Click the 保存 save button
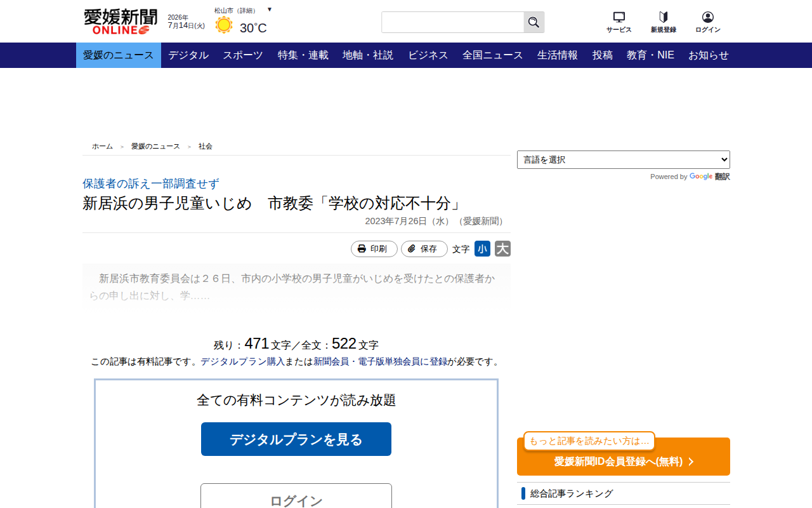Viewport: 812px width, 508px height. (424, 249)
